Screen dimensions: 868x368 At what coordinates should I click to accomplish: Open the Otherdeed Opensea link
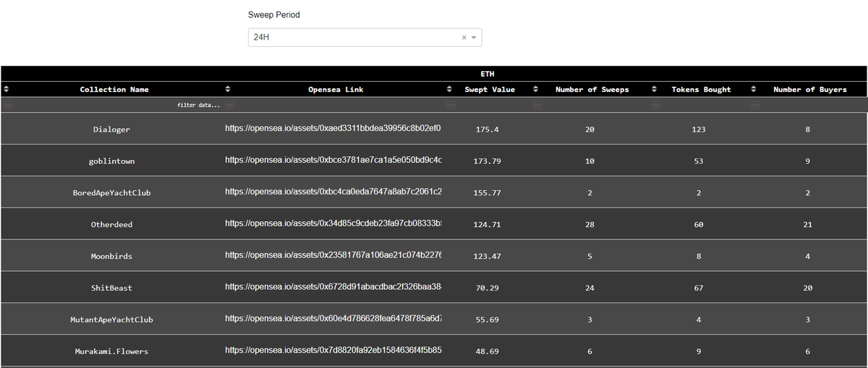(333, 223)
